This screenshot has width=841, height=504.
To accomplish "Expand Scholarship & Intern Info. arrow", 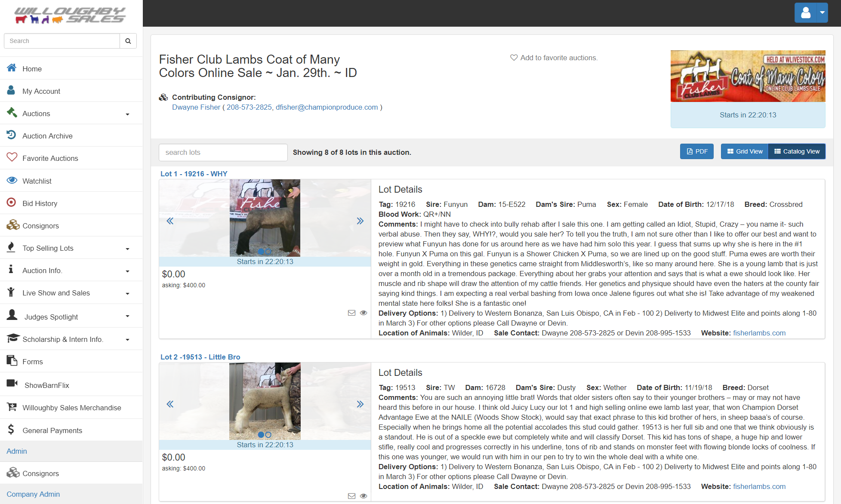I will pyautogui.click(x=127, y=340).
